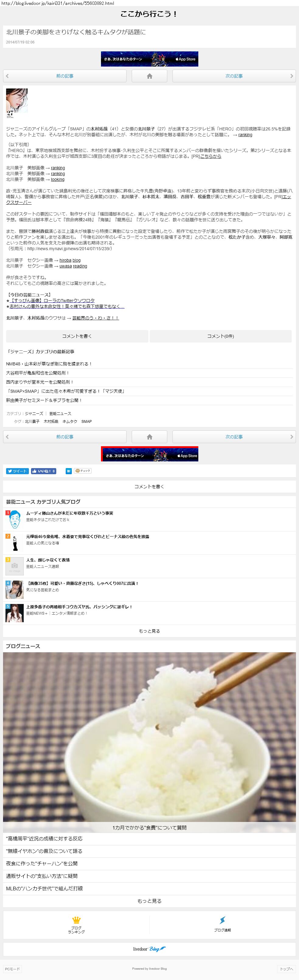Select the キムタク tag link
Image resolution: width=299 pixels, height=980 pixels.
click(70, 422)
